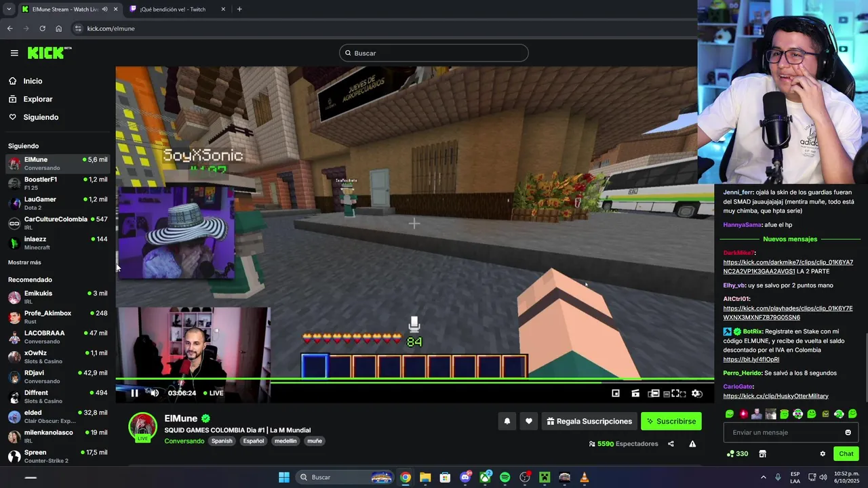868x488 pixels.
Task: Click the medellin tag
Action: (x=285, y=441)
